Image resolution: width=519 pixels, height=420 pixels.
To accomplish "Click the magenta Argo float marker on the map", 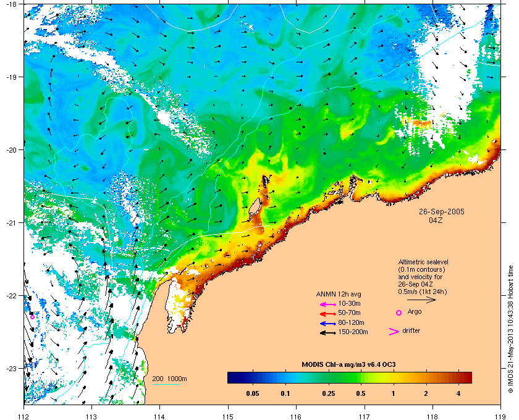I will pyautogui.click(x=32, y=317).
